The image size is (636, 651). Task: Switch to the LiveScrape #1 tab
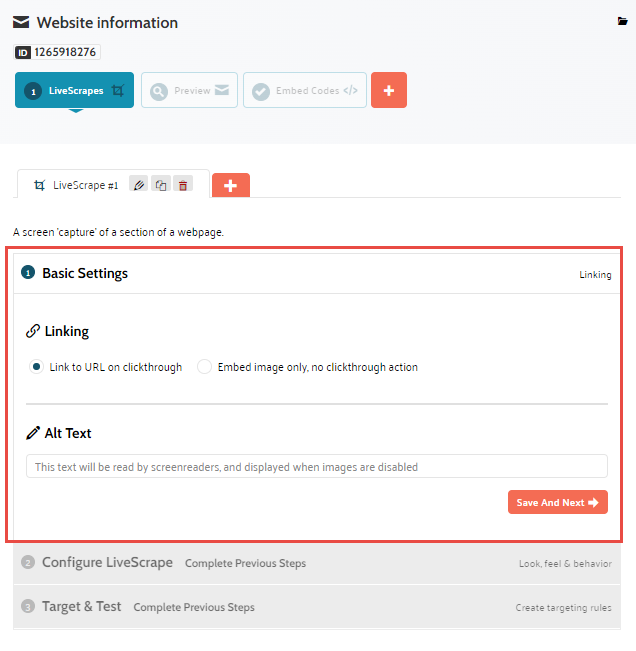84,185
